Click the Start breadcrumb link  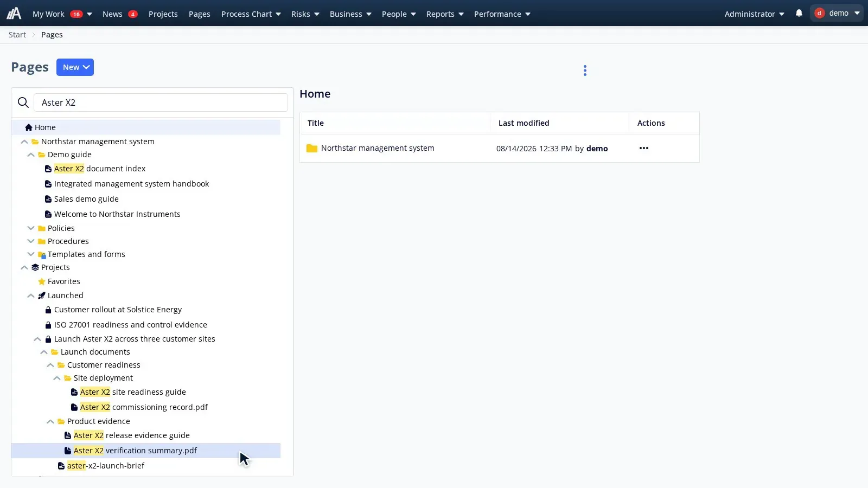point(17,35)
